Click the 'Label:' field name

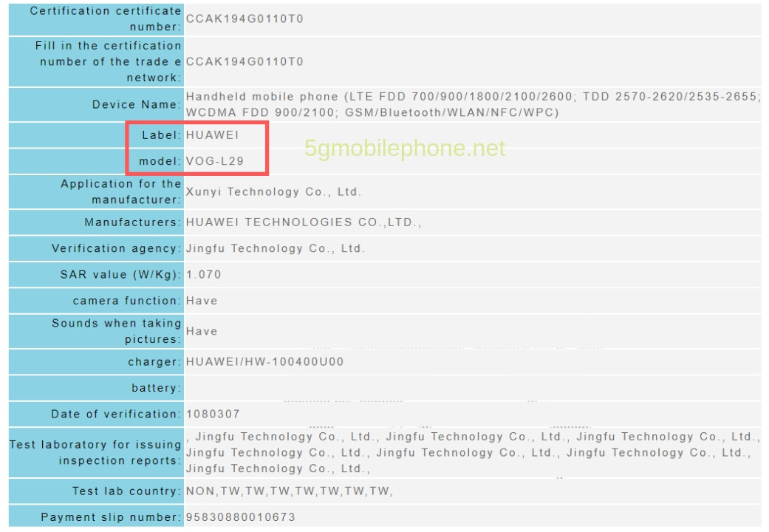point(161,135)
